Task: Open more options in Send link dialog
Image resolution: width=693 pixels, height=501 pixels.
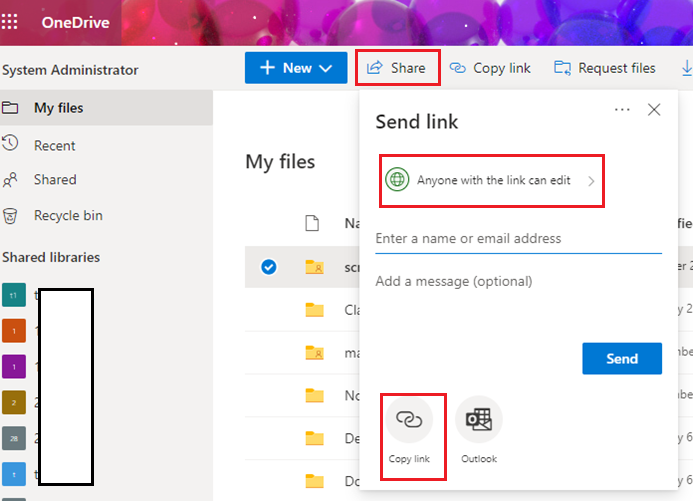Action: [x=622, y=110]
